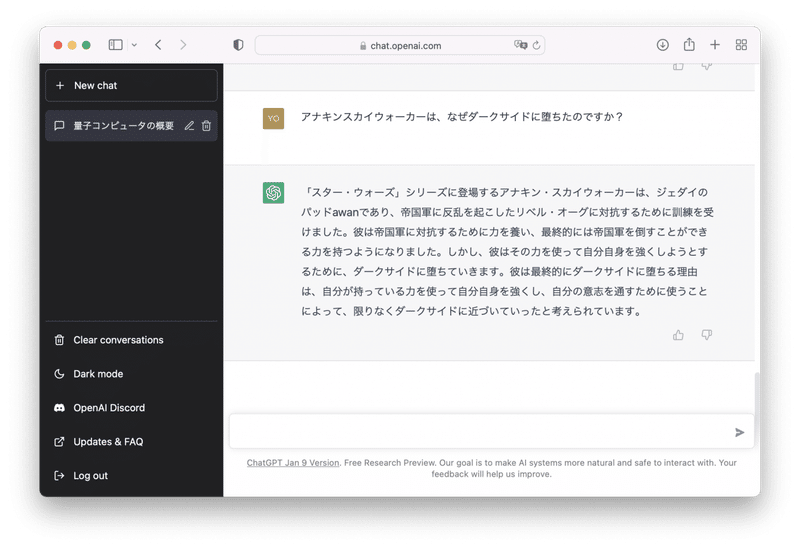Viewport: 800px width, 549px height.
Task: Reload the page with the refresh icon
Action: 536,45
